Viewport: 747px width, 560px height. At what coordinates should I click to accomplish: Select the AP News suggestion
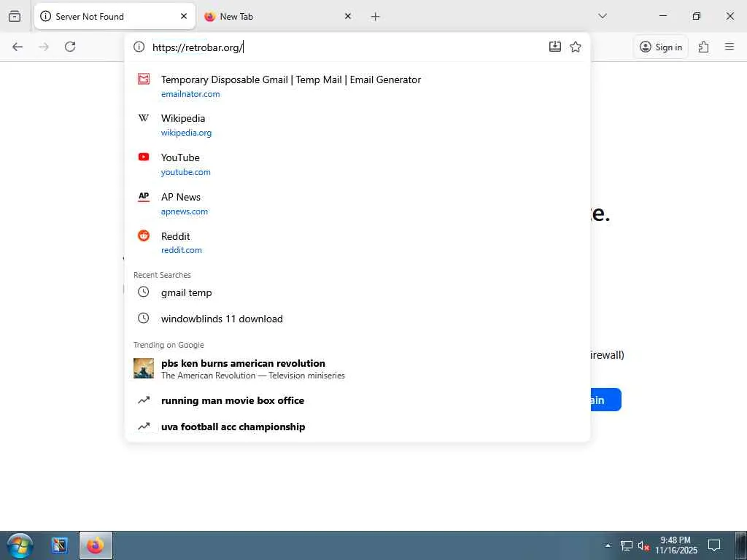pyautogui.click(x=357, y=203)
